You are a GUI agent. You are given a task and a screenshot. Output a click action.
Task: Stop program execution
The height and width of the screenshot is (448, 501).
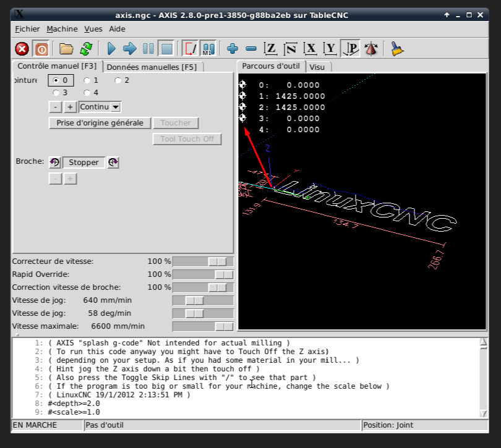click(166, 49)
